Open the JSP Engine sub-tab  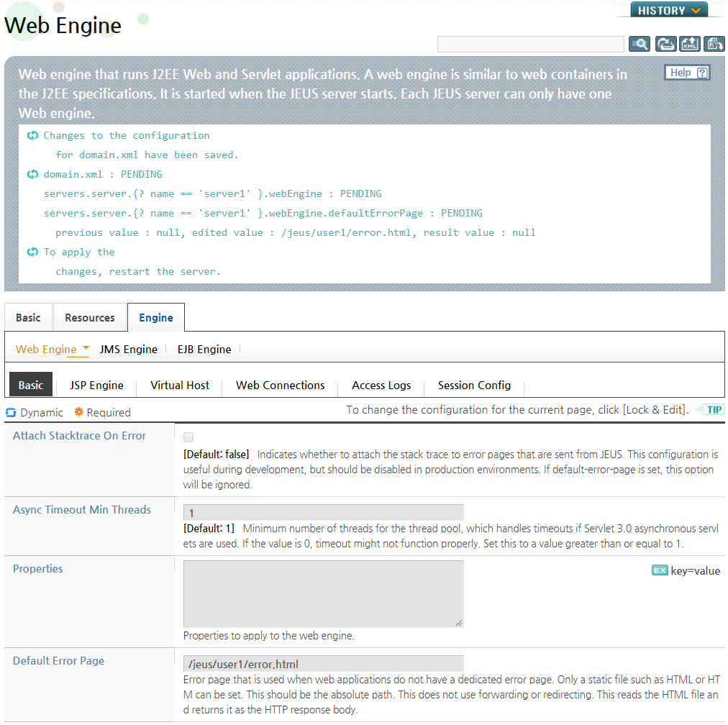[x=96, y=386]
